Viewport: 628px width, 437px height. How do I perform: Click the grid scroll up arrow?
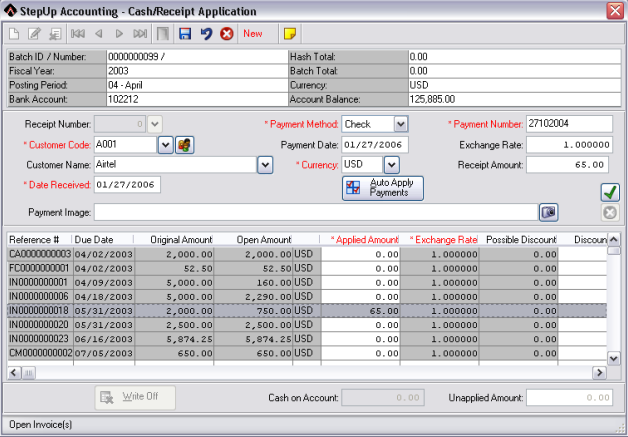pyautogui.click(x=613, y=240)
